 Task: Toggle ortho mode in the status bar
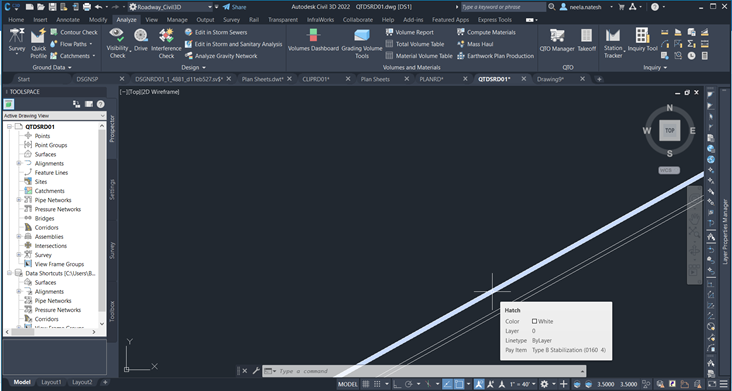coord(397,384)
